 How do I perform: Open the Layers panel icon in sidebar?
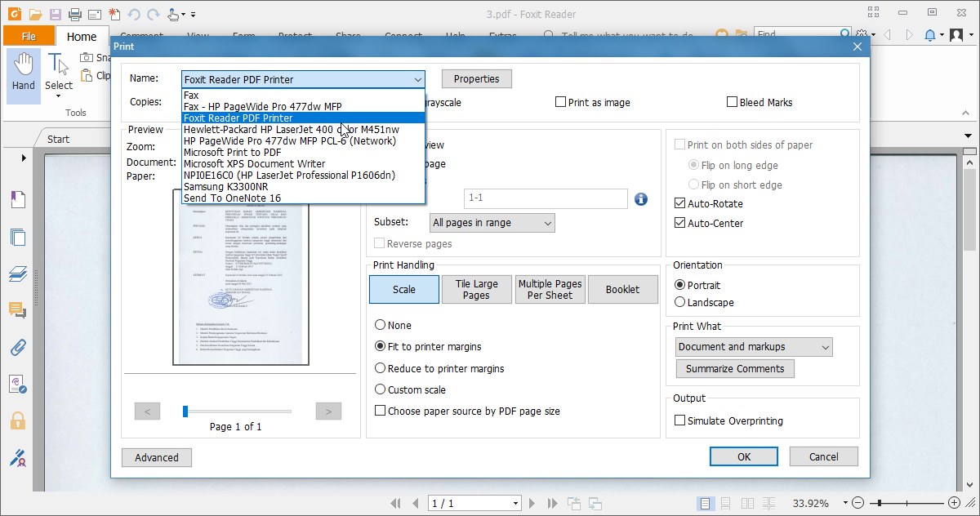pos(18,274)
